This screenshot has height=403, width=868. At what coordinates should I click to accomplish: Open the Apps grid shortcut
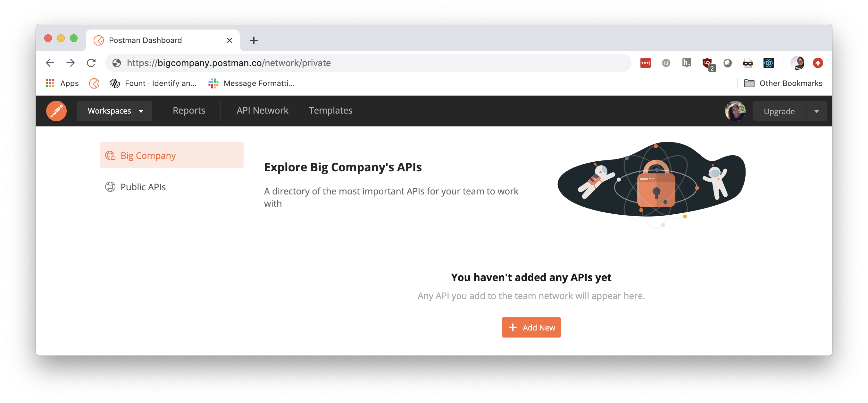[x=62, y=83]
